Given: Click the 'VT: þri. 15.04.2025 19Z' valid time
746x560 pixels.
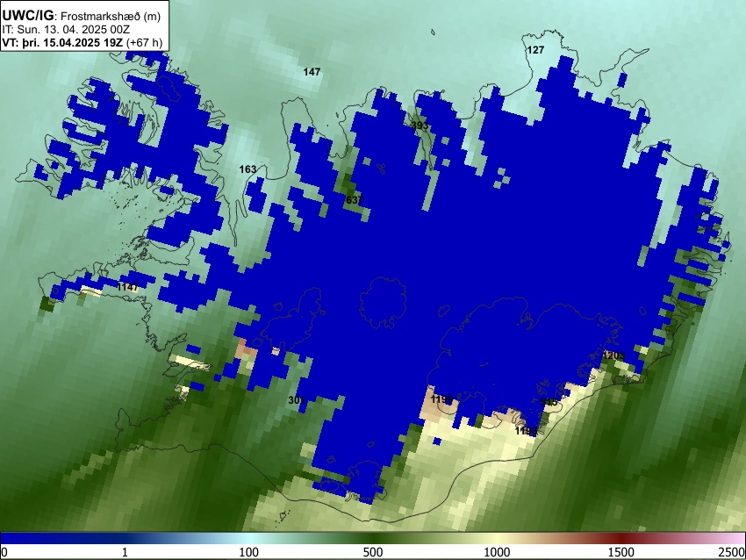Looking at the screenshot, I should 64,42.
